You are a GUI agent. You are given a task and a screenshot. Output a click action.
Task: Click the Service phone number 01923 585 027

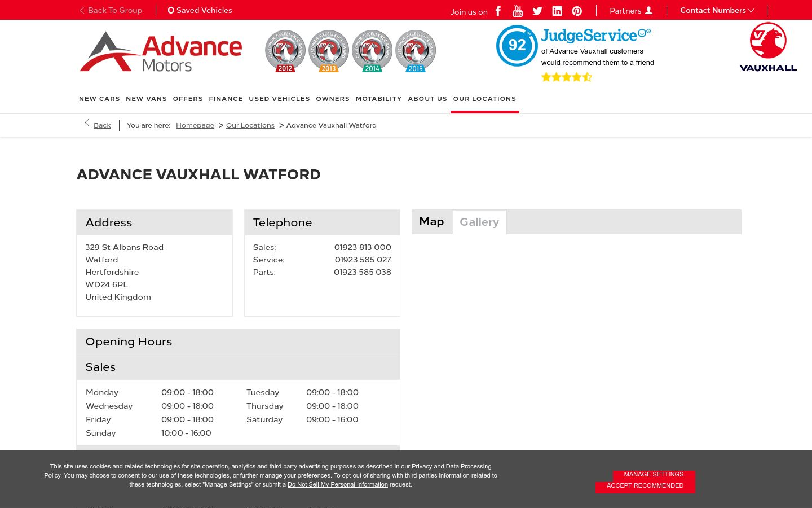point(363,260)
